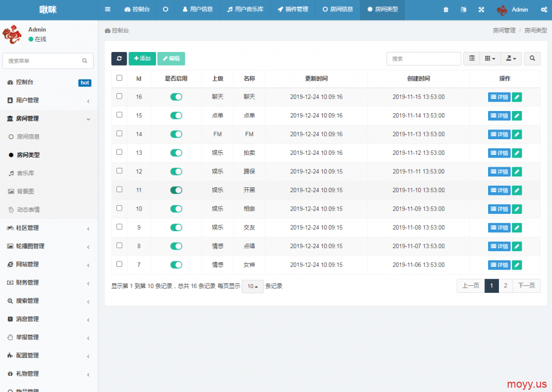Viewport: 552px width, 392px height.
Task: Switch to the 控制台 top tab
Action: click(x=137, y=10)
